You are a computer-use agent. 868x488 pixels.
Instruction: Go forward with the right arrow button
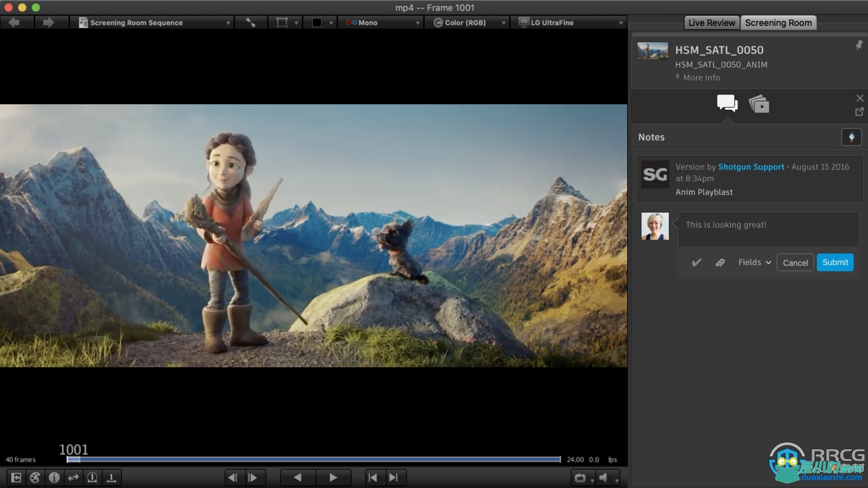[48, 22]
